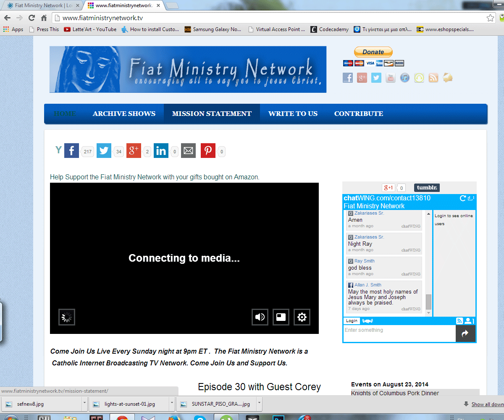This screenshot has width=504, height=420.
Task: Go to browser home page
Action: [44, 18]
